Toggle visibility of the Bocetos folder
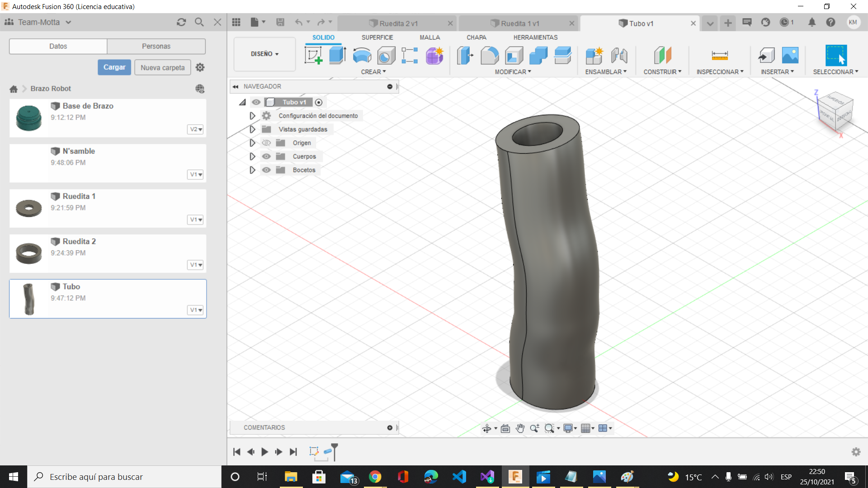Screen dimensions: 868x488 pos(266,170)
